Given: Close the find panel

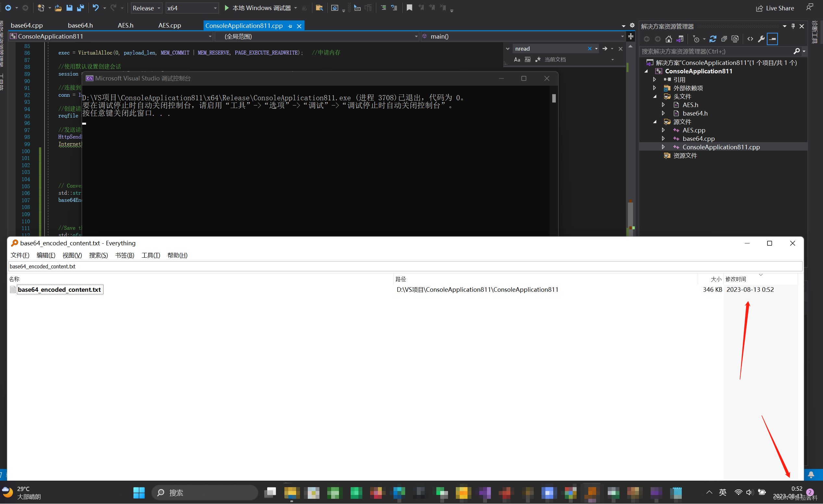Looking at the screenshot, I should (x=621, y=49).
